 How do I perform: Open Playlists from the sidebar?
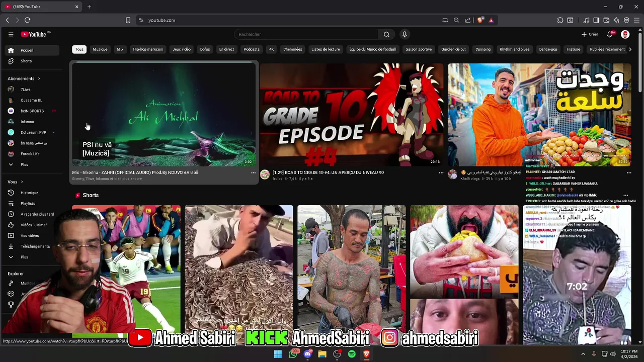(32, 204)
